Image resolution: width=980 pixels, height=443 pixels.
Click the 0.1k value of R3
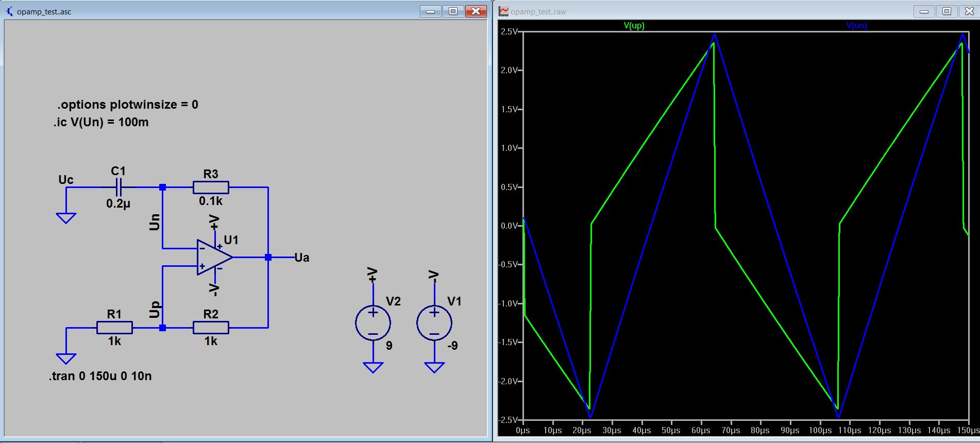(x=211, y=201)
